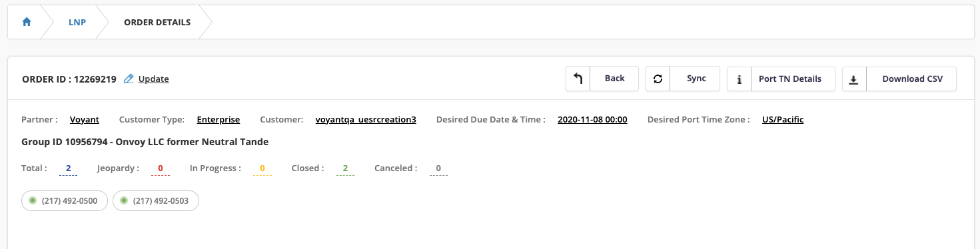Click the back arrow icon

578,79
